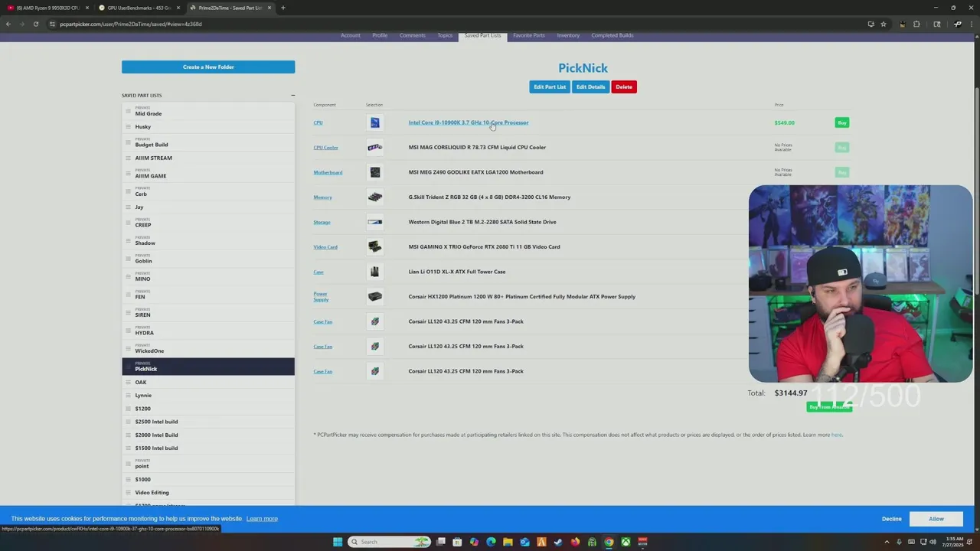980x551 pixels.
Task: Click the Windows taskbar Search box
Action: [x=390, y=542]
